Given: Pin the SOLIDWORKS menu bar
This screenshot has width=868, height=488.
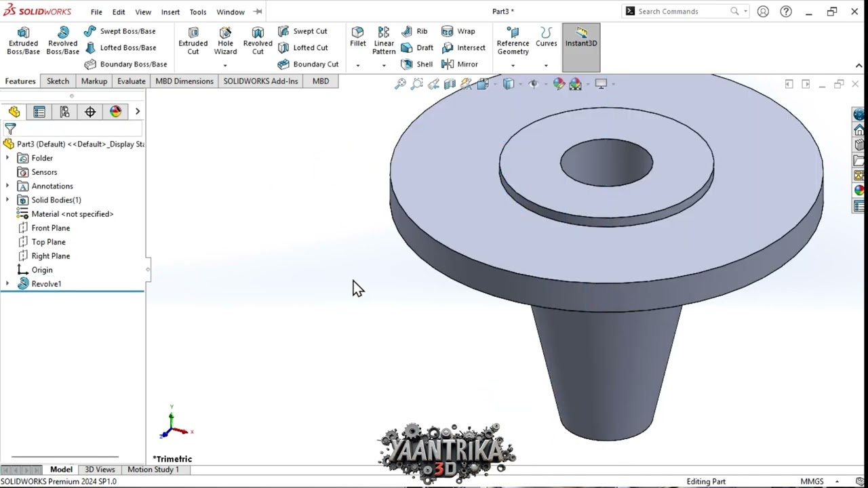Looking at the screenshot, I should click(258, 12).
